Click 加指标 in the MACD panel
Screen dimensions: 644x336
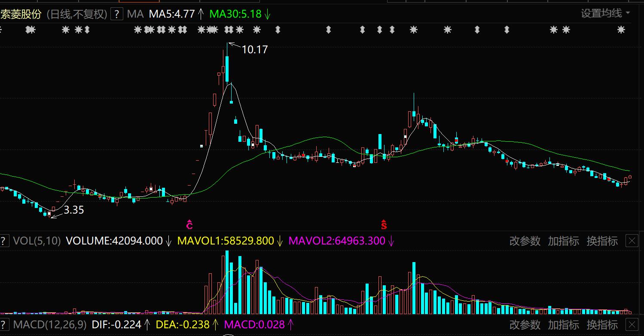click(563, 324)
